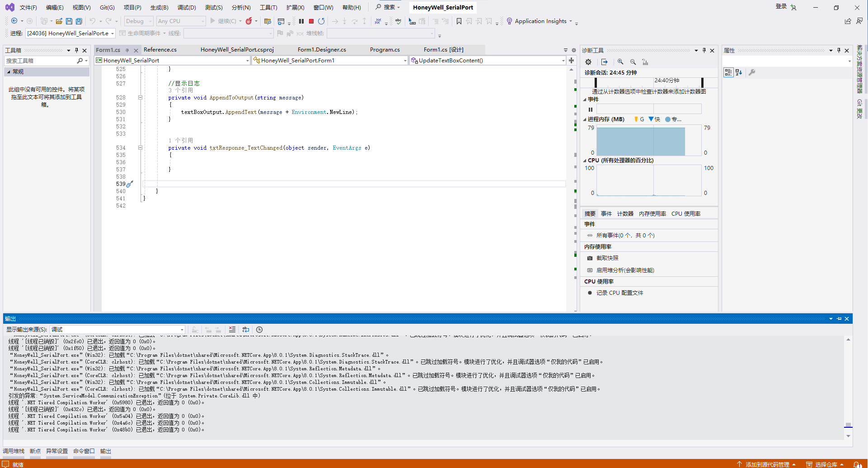
Task: Click the Save All double-disk icon
Action: pyautogui.click(x=79, y=21)
